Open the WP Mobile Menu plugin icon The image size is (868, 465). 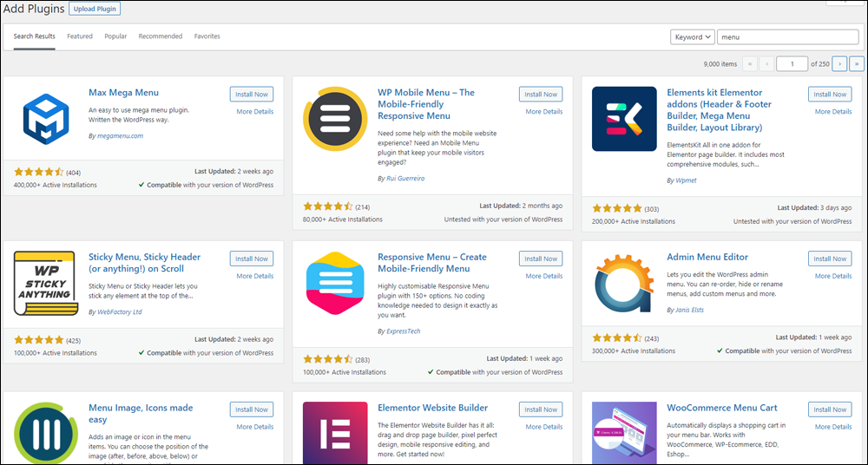[335, 119]
